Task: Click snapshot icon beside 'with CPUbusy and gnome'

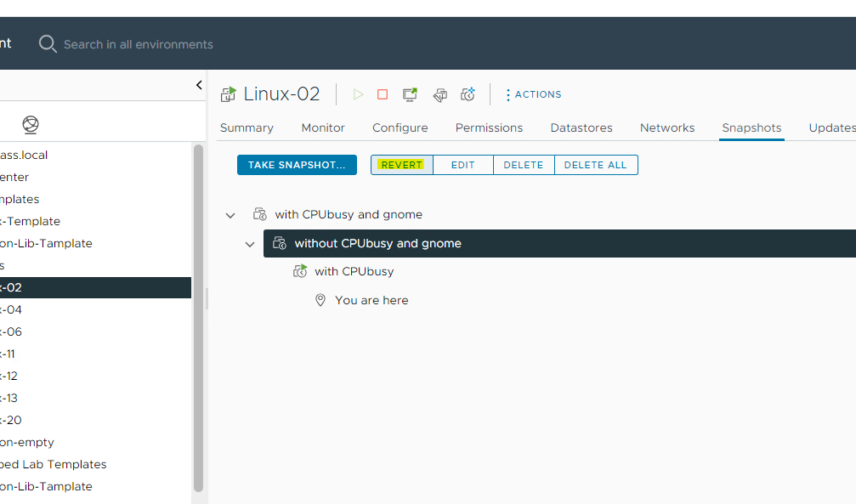Action: pos(260,214)
